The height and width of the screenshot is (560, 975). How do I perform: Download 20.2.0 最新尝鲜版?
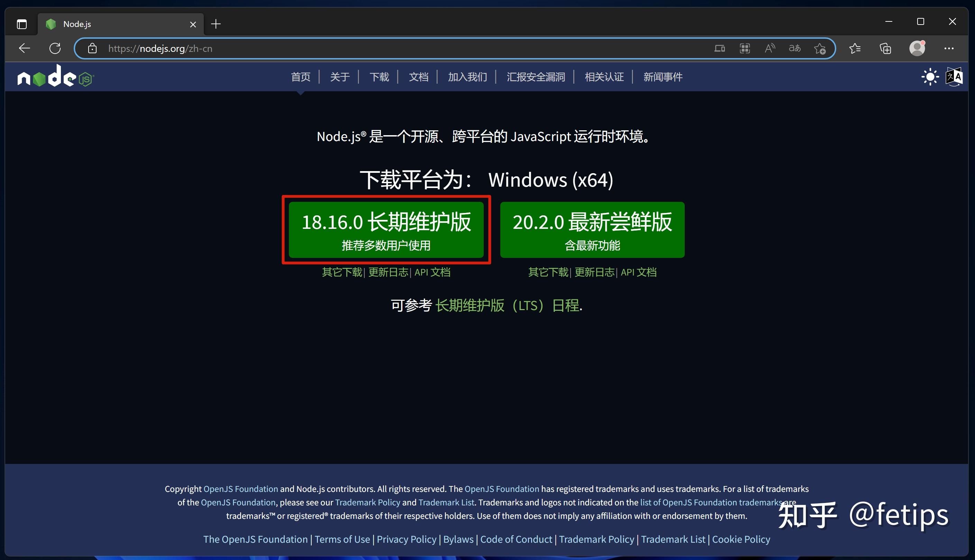(x=592, y=230)
